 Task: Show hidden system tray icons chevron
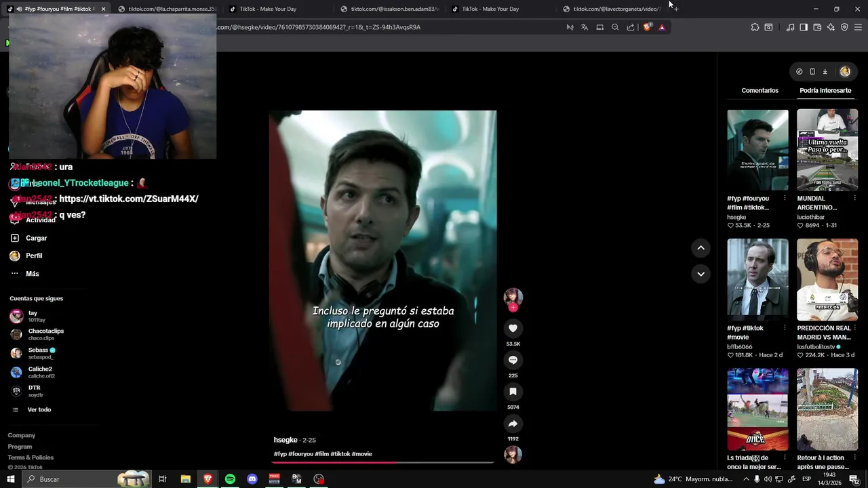click(747, 479)
